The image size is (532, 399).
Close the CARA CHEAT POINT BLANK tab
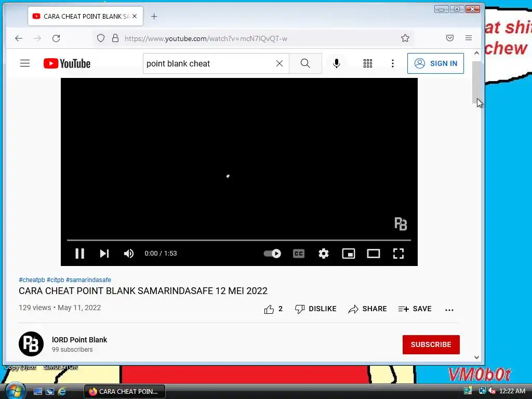click(135, 16)
